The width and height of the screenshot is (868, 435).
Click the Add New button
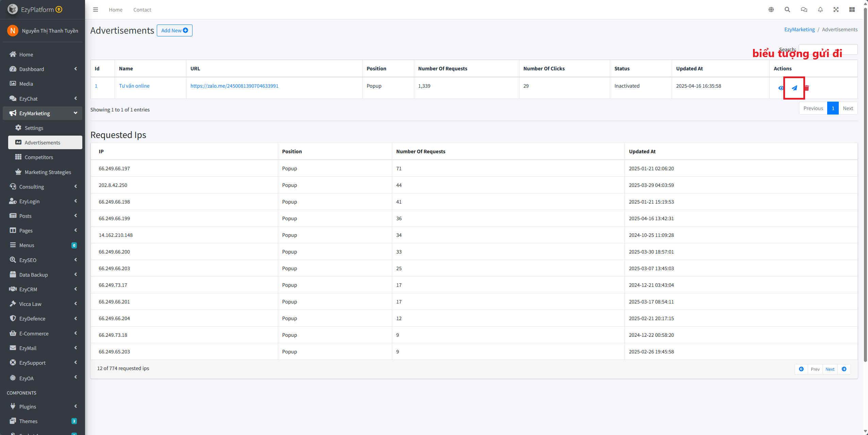pos(174,30)
